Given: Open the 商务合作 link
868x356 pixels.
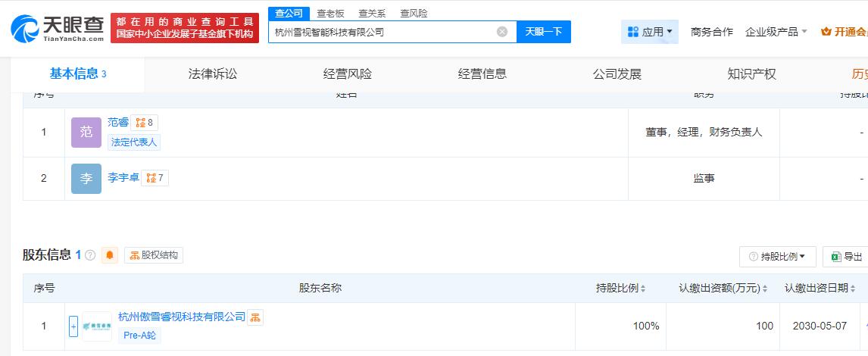Looking at the screenshot, I should click(712, 32).
